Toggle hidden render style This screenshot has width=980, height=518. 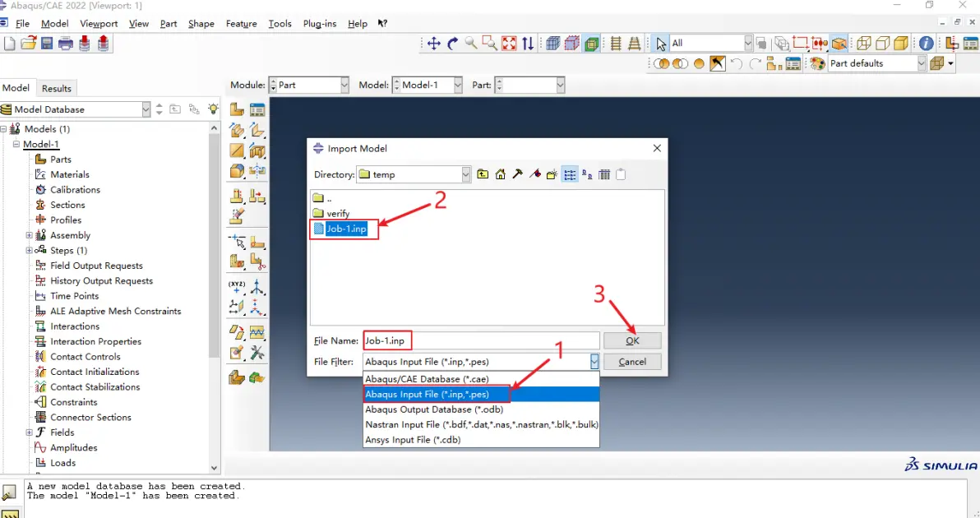882,43
